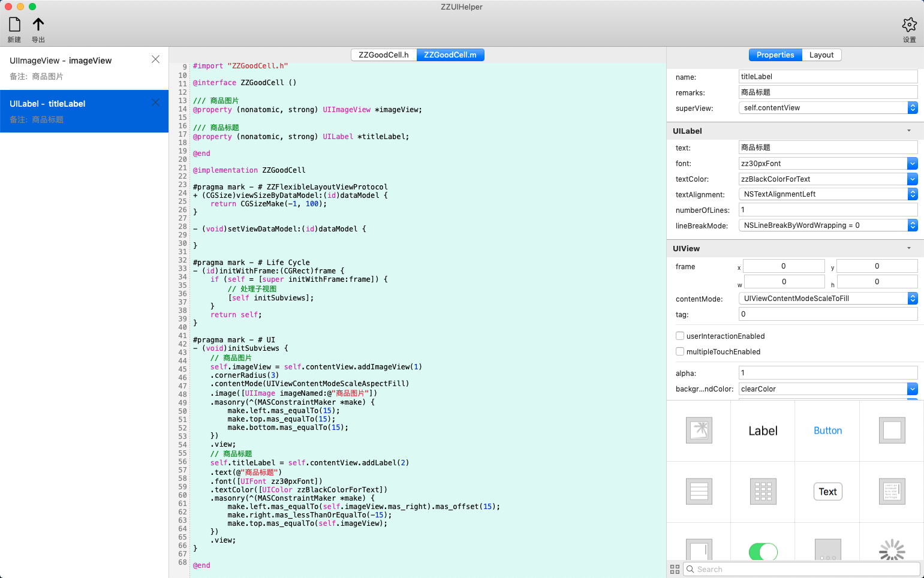Remove the UILabel titleLabel item
924x578 pixels.
click(155, 103)
